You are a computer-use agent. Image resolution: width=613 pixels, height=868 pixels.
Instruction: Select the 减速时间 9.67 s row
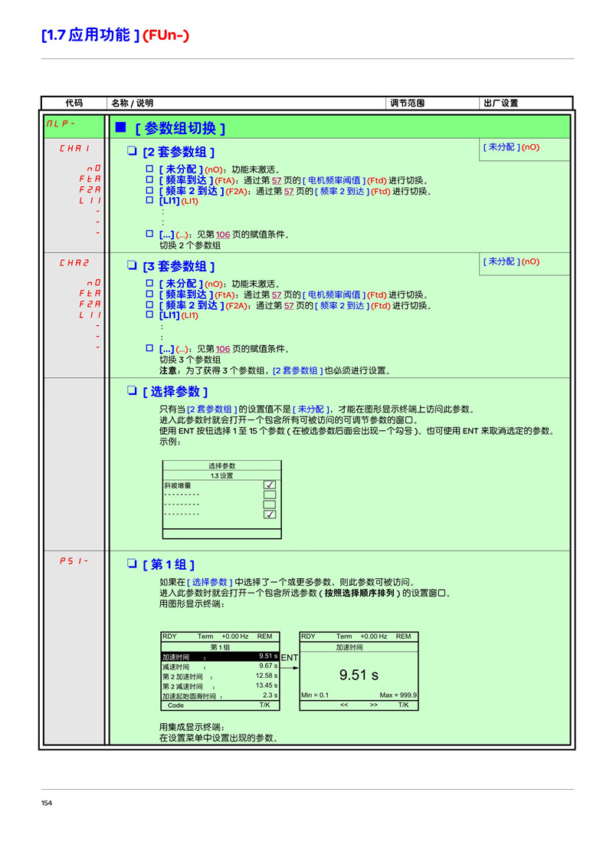click(x=220, y=666)
